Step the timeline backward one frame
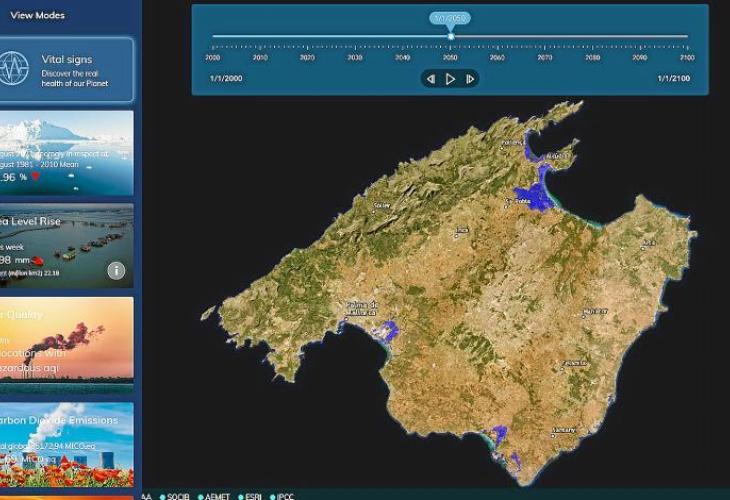Image resolution: width=730 pixels, height=500 pixels. click(431, 79)
